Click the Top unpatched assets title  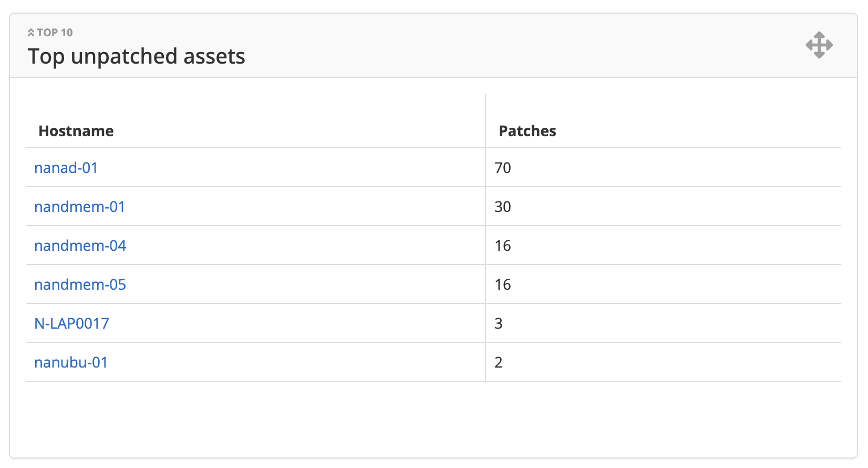coord(137,56)
